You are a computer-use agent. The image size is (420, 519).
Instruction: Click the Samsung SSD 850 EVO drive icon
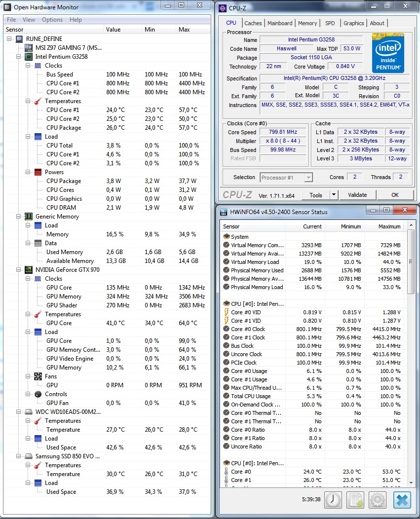pyautogui.click(x=29, y=456)
